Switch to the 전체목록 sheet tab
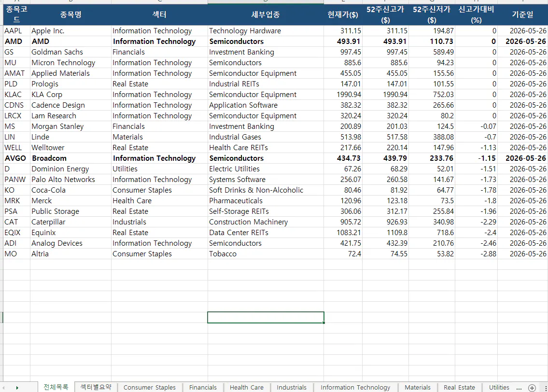This screenshot has width=548, height=392. tap(56, 387)
